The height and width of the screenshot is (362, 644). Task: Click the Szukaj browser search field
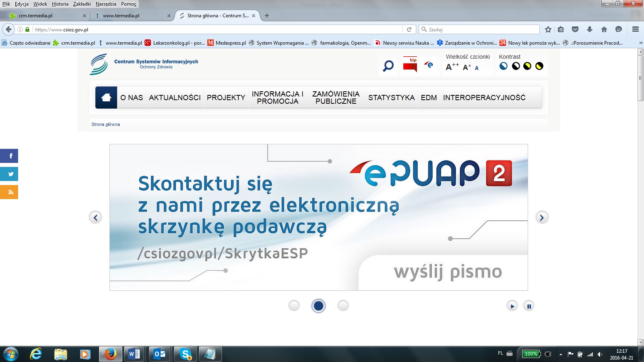click(481, 29)
